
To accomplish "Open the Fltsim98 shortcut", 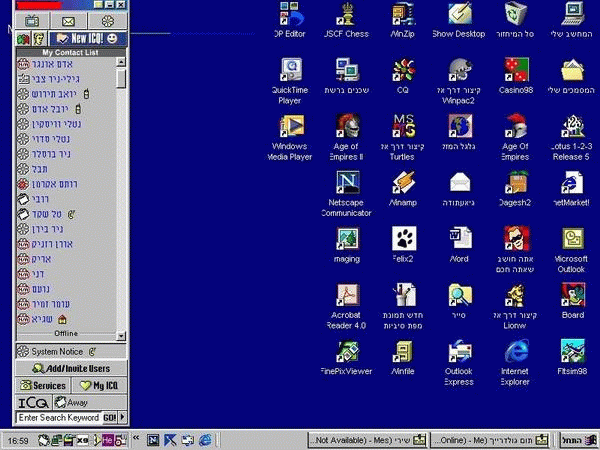I will pyautogui.click(x=572, y=357).
